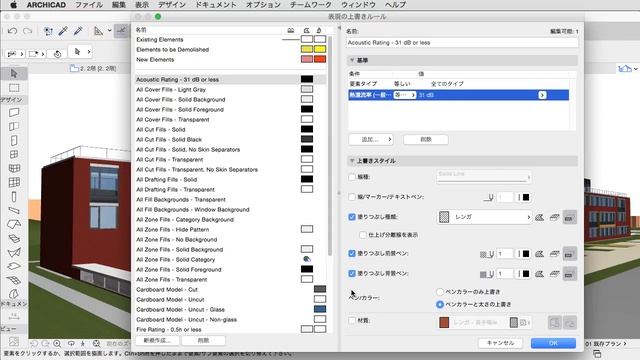Open the Apple menu
This screenshot has height=360, width=640.
pyautogui.click(x=13, y=5)
